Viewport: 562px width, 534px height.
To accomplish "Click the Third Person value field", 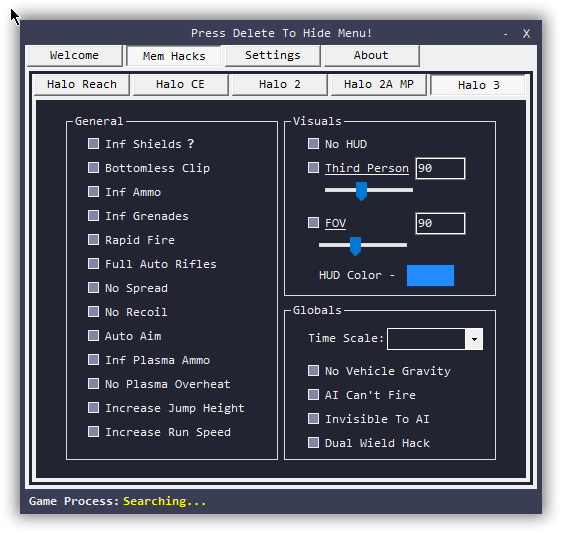I will (x=440, y=168).
